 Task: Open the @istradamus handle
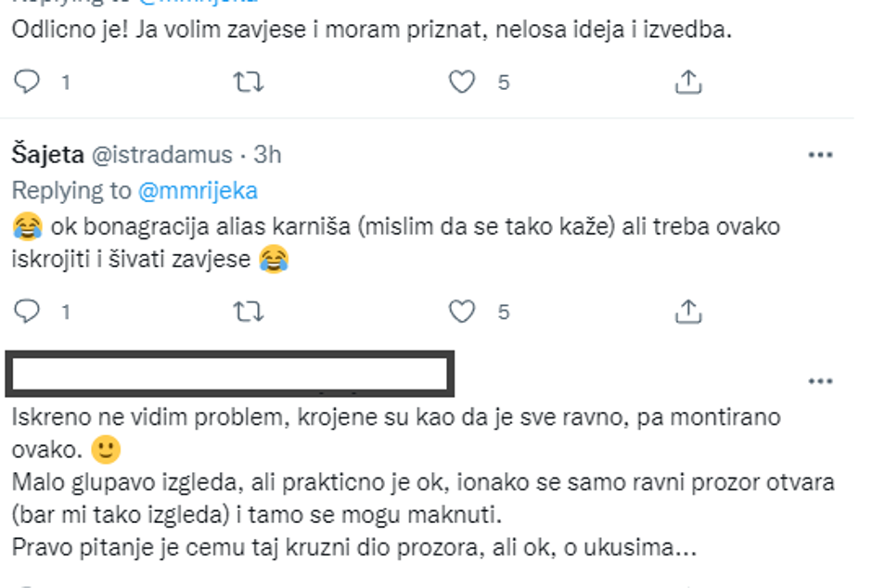160,155
